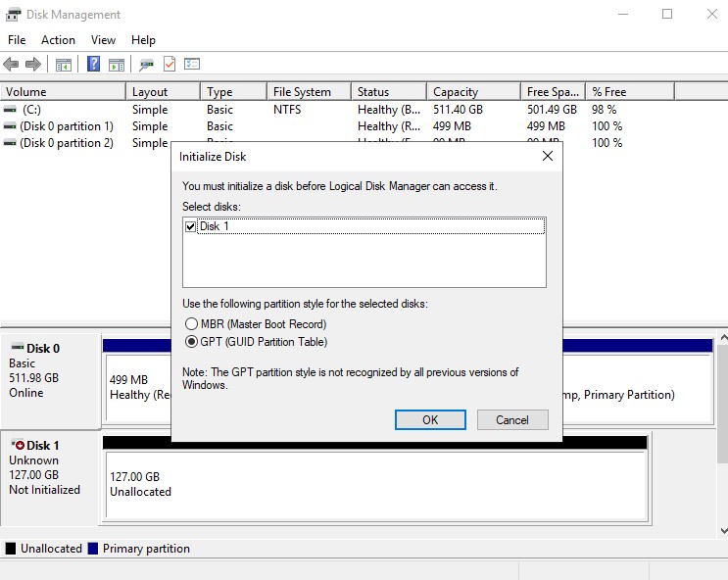Select the 499 MB Healthy partition block
Viewport: 728px width, 580px height.
[x=139, y=387]
